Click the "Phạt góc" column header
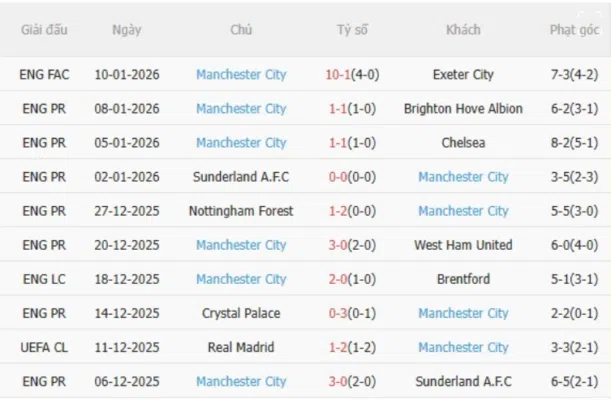Image resolution: width=611 pixels, height=400 pixels. [574, 30]
